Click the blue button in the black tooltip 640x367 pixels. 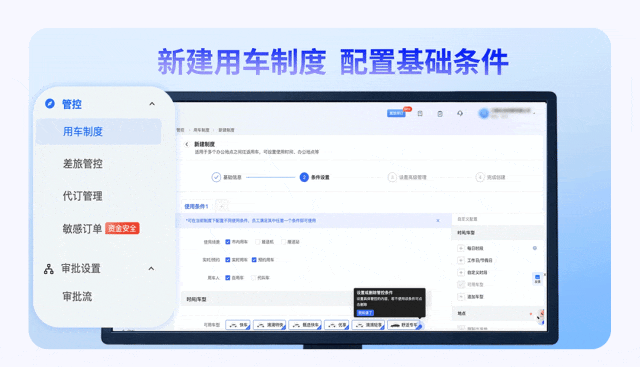pyautogui.click(x=365, y=313)
